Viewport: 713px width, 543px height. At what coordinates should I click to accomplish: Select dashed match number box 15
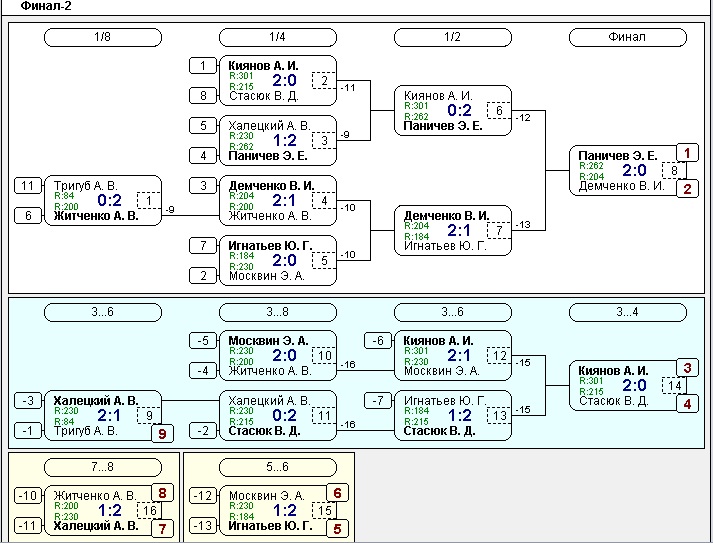[x=324, y=510]
